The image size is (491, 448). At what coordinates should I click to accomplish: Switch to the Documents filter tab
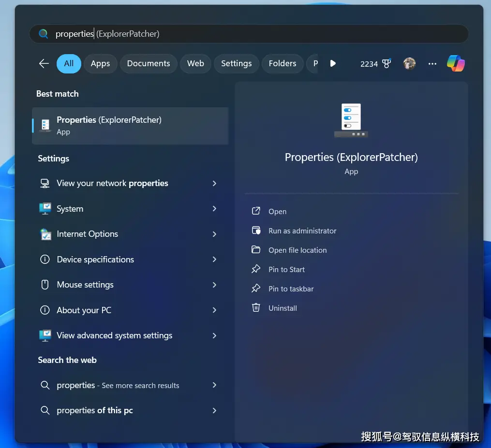click(149, 63)
